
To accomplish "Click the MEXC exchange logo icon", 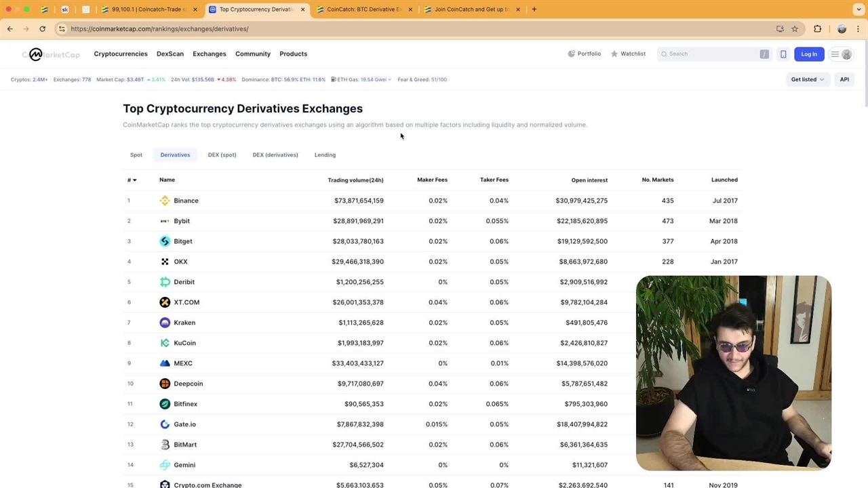I will 165,363.
